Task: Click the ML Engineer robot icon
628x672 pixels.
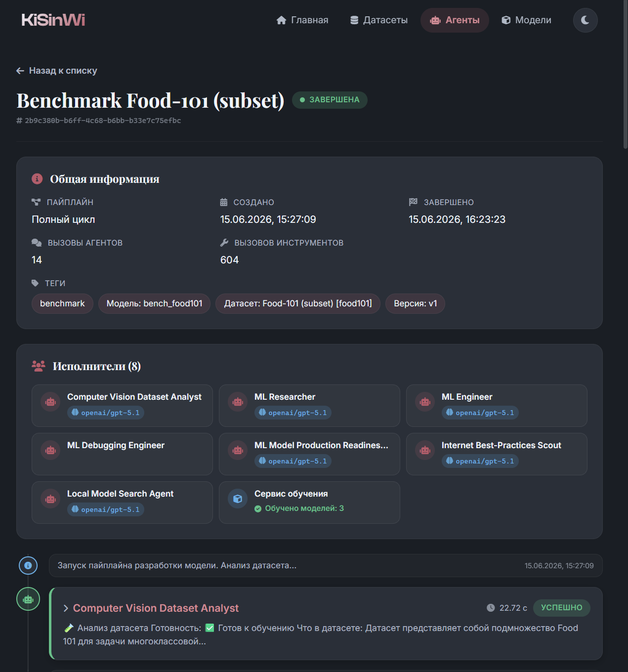Action: point(425,402)
